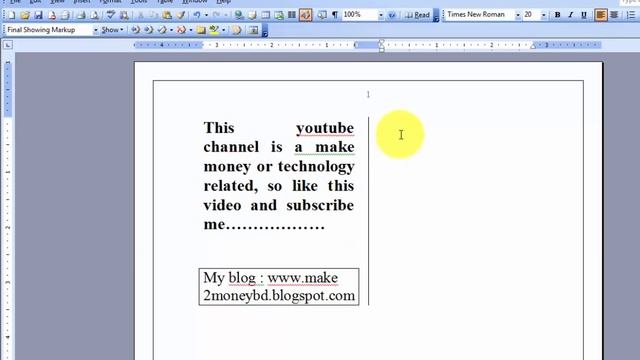Select the Format Painter brush
This screenshot has height=360, width=640.
[181, 16]
